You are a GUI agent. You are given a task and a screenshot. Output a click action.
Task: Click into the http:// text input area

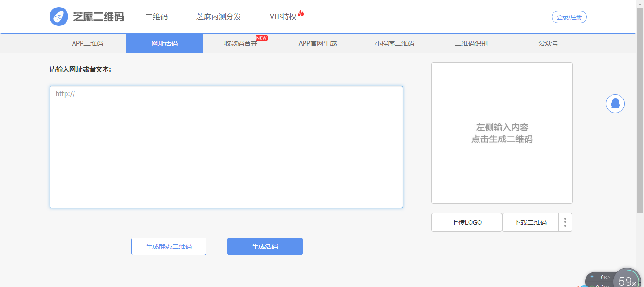tap(226, 147)
